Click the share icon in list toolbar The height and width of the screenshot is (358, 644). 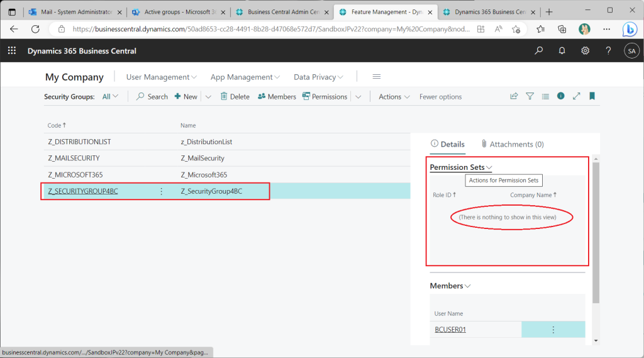[514, 96]
